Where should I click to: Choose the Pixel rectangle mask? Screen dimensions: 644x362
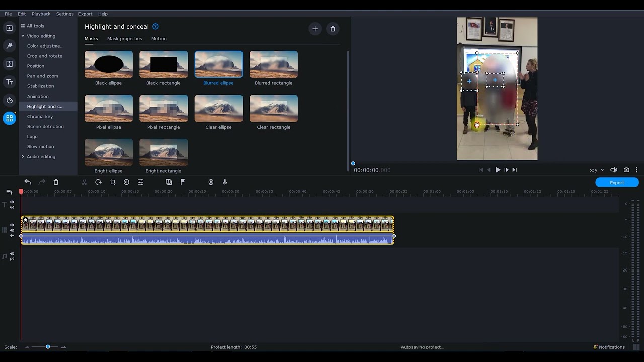click(x=164, y=112)
